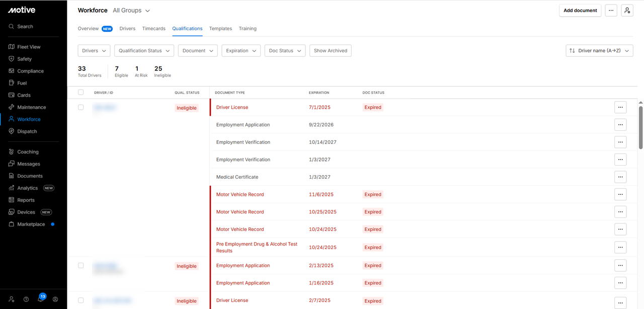The width and height of the screenshot is (644, 309).
Task: Switch to the Timecards tab
Action: click(153, 29)
